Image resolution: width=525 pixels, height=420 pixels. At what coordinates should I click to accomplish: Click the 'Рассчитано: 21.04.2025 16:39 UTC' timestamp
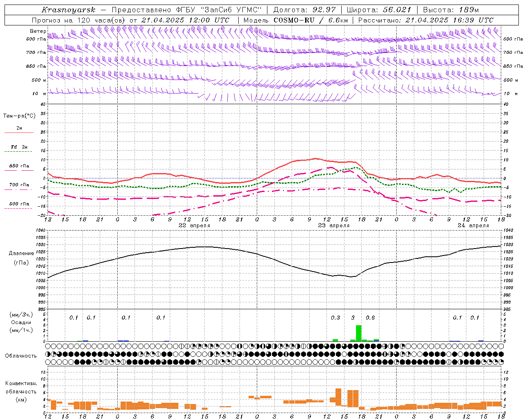point(426,20)
